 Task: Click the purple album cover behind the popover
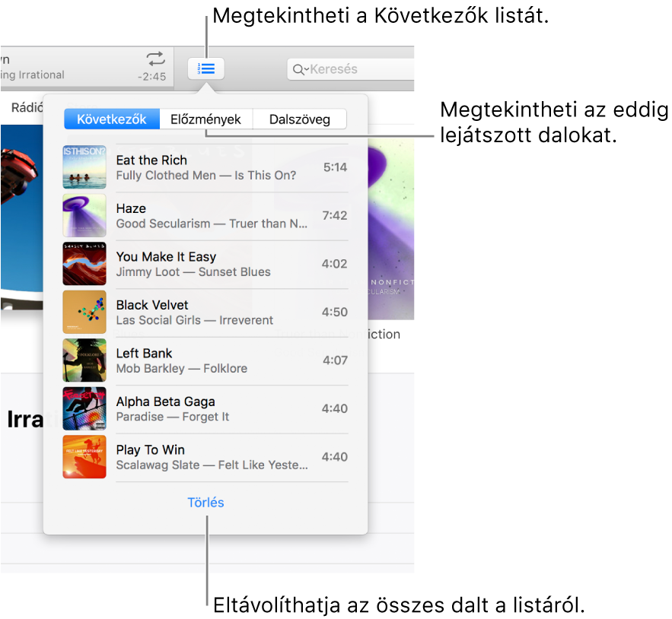(x=391, y=228)
